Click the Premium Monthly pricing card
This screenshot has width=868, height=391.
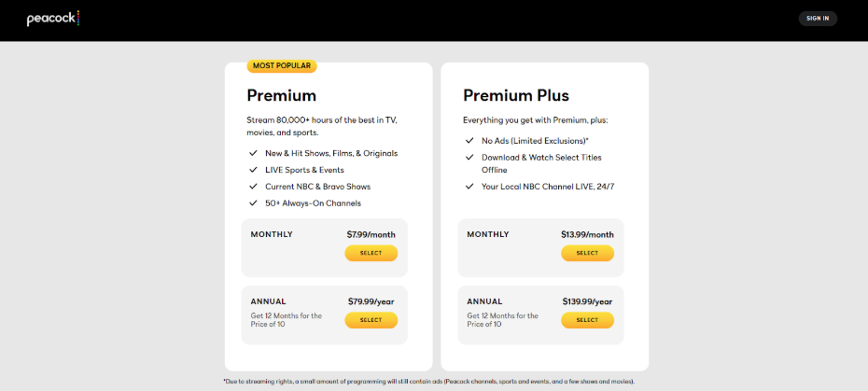pyautogui.click(x=325, y=247)
